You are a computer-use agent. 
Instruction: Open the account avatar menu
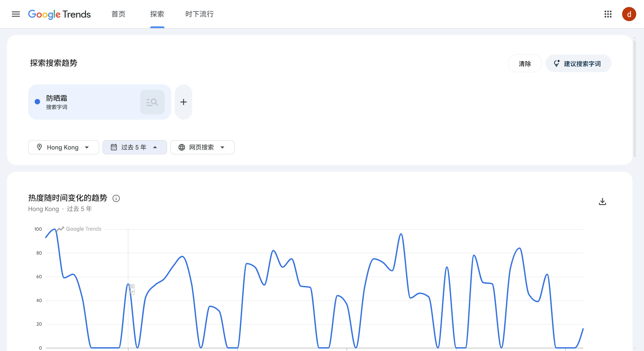[x=629, y=14]
